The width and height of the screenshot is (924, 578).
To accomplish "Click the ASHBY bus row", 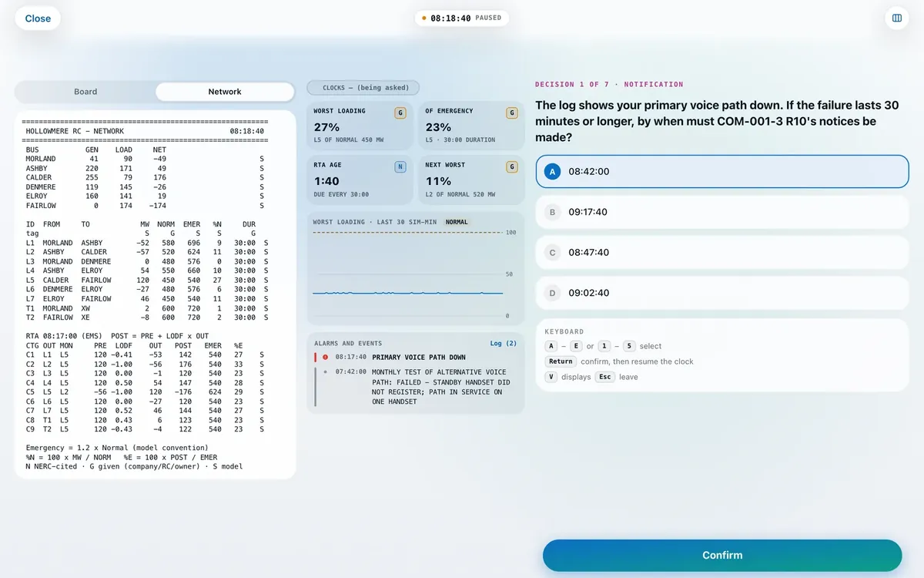I will click(x=146, y=168).
